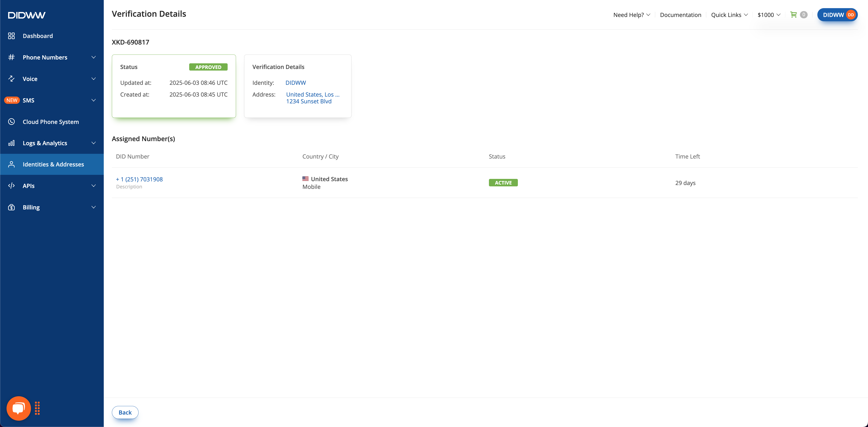Viewport: 868px width, 427px height.
Task: Click the APPROVED status badge
Action: [208, 67]
